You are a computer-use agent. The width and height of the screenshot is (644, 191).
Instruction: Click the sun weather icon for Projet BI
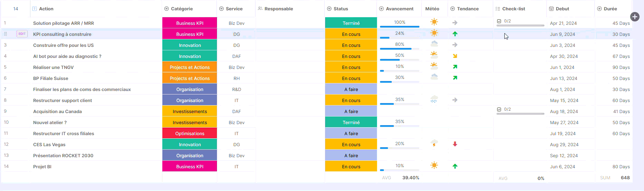point(434,165)
